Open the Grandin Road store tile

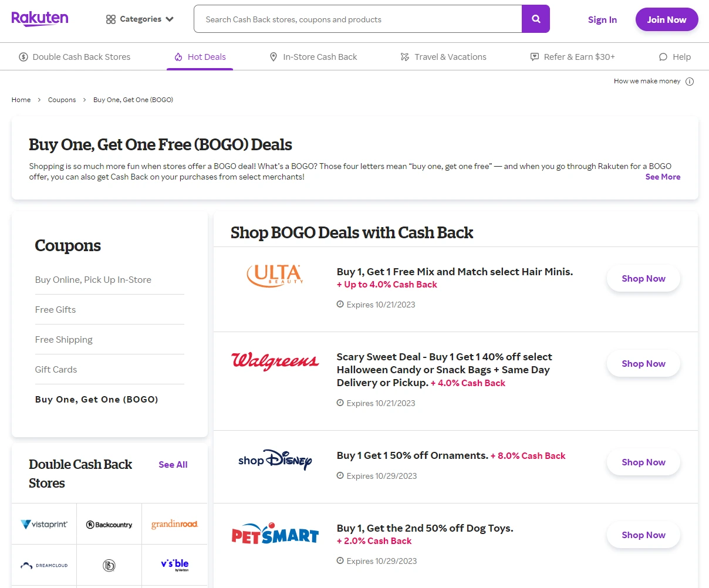[174, 524]
